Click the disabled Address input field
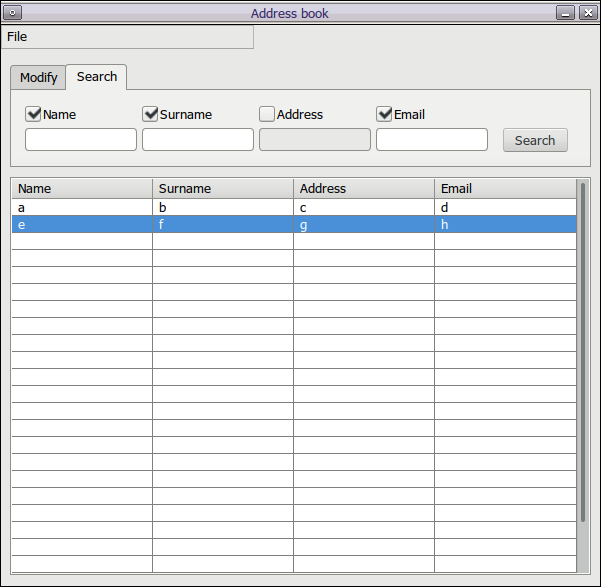 [x=315, y=140]
